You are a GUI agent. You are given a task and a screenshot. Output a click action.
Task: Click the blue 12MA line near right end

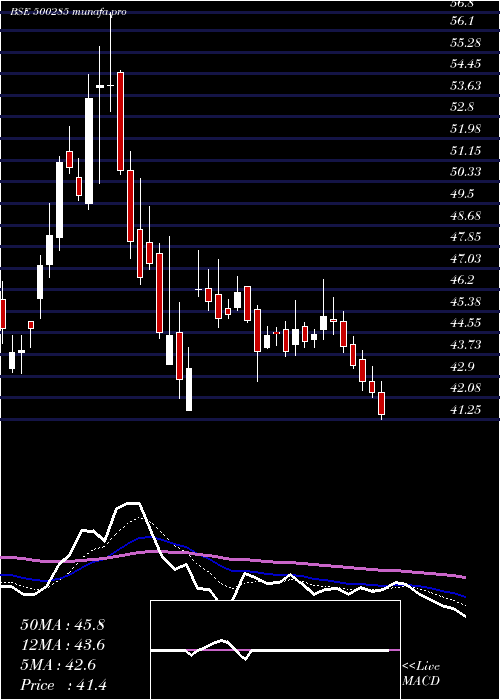[460, 594]
